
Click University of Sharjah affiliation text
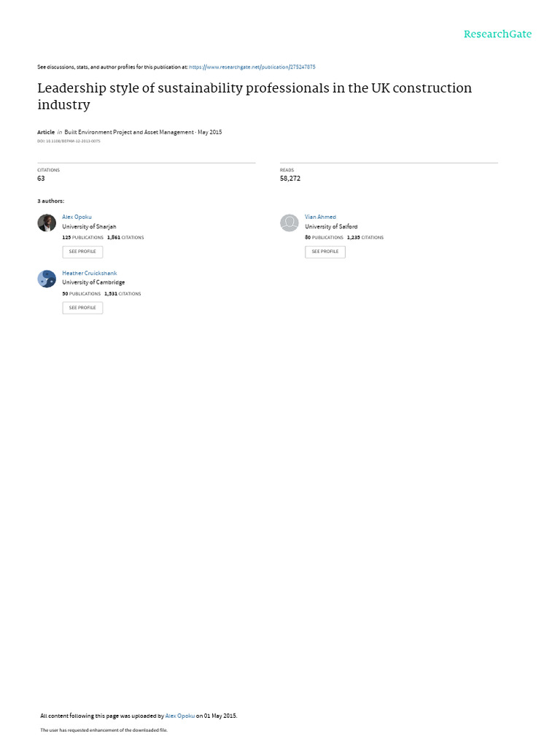[89, 227]
